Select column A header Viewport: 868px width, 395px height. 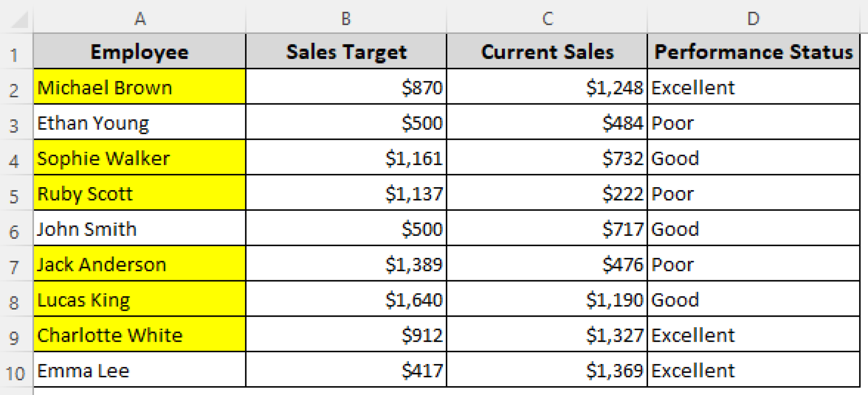pyautogui.click(x=140, y=18)
